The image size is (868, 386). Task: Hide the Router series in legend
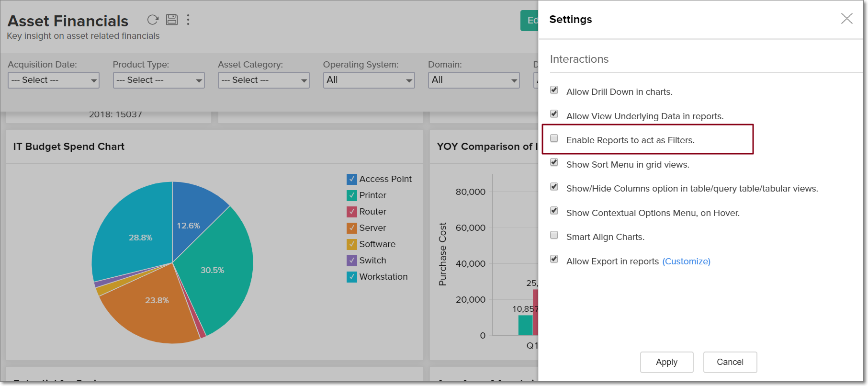coord(352,212)
